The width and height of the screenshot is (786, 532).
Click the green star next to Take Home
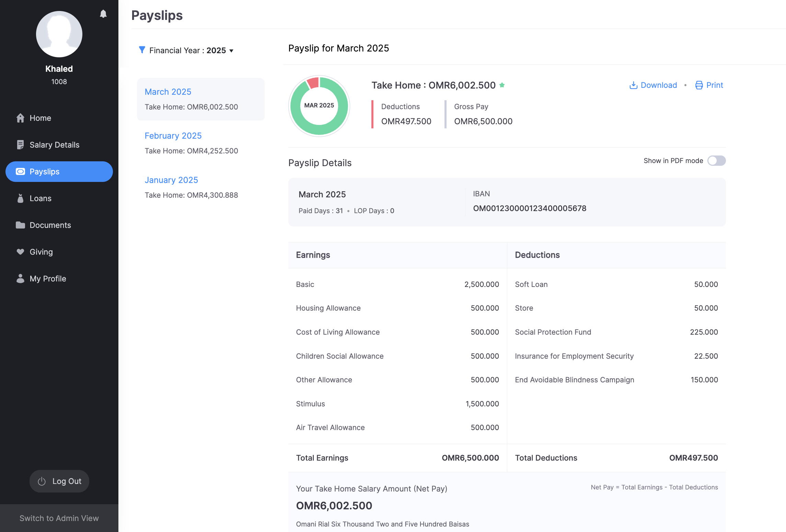tap(502, 85)
